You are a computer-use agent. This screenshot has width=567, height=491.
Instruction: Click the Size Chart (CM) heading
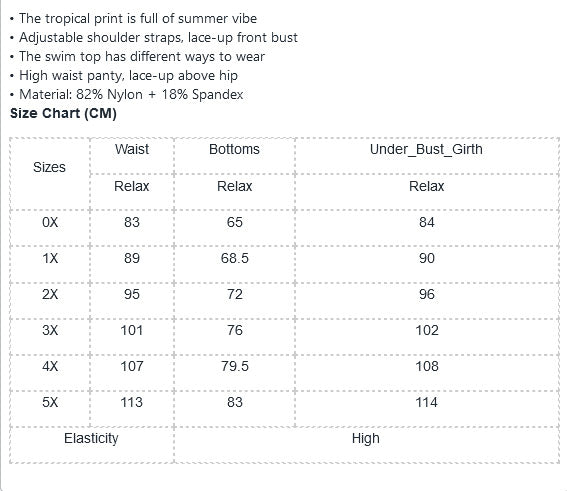[63, 113]
